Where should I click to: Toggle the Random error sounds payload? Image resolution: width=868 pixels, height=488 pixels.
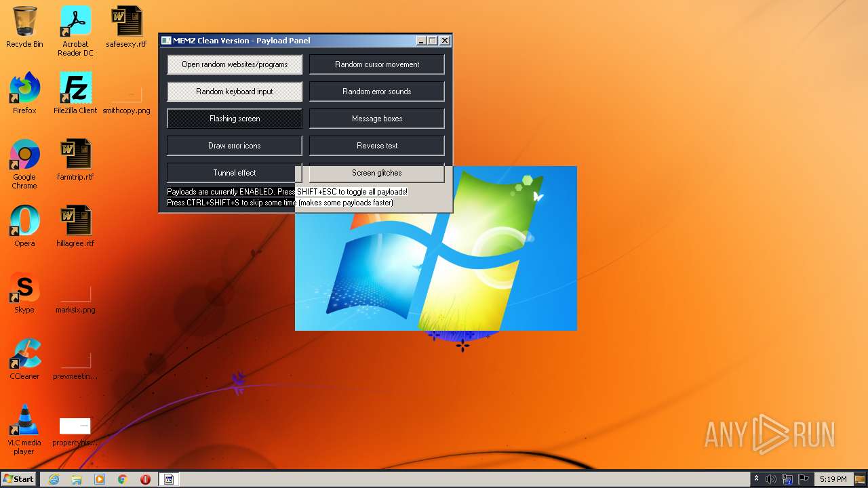point(377,91)
